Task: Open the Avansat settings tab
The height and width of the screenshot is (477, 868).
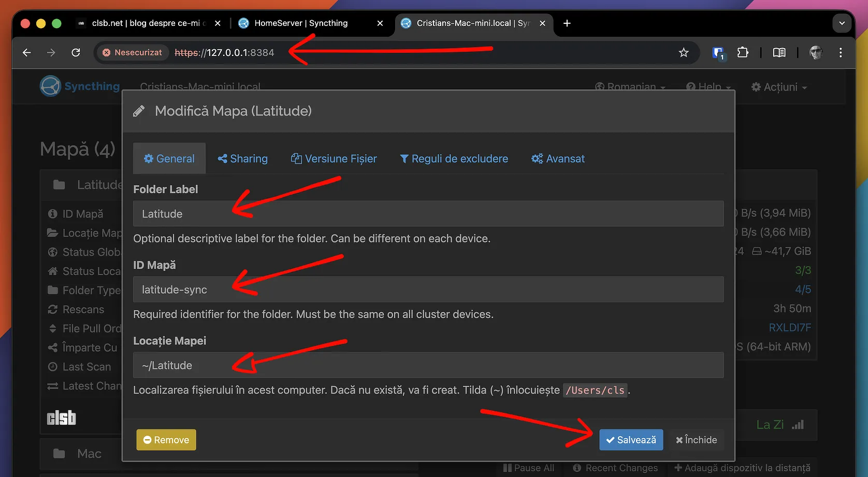Action: tap(558, 158)
